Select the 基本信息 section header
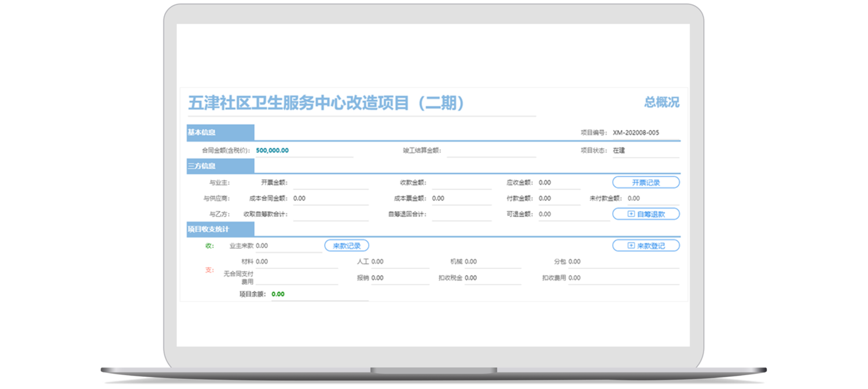 pos(220,132)
